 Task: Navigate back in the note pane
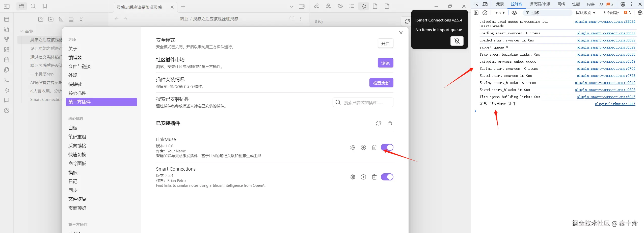pyautogui.click(x=116, y=19)
